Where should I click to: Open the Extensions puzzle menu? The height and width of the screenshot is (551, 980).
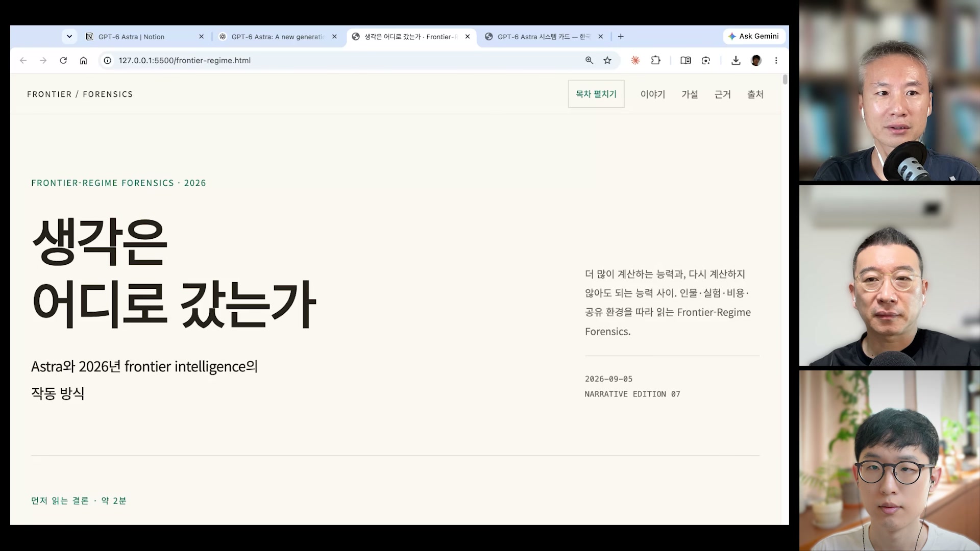pos(656,60)
